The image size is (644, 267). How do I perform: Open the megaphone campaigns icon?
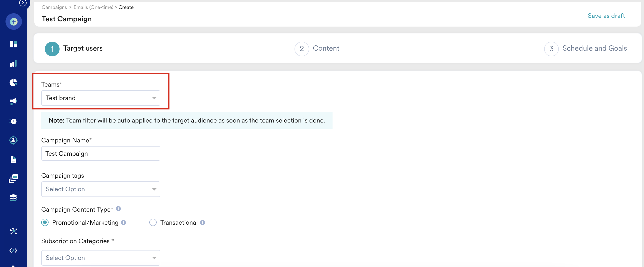[14, 101]
